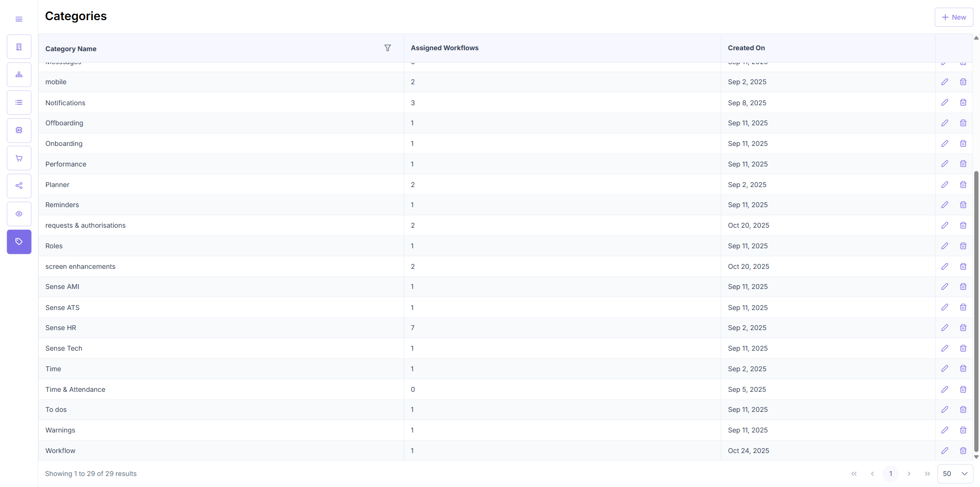Jump to the last page arrows
This screenshot has width=980, height=487.
pyautogui.click(x=927, y=474)
